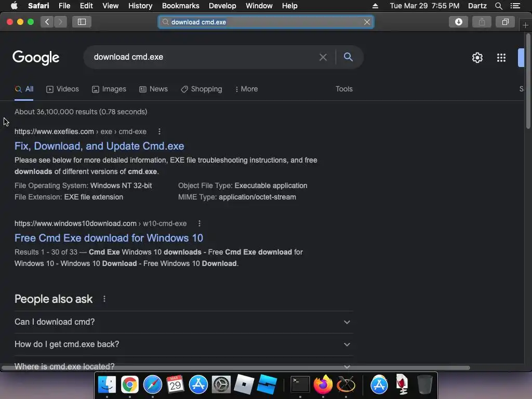532x399 pixels.
Task: Open Calendar from the Dock
Action: click(176, 384)
